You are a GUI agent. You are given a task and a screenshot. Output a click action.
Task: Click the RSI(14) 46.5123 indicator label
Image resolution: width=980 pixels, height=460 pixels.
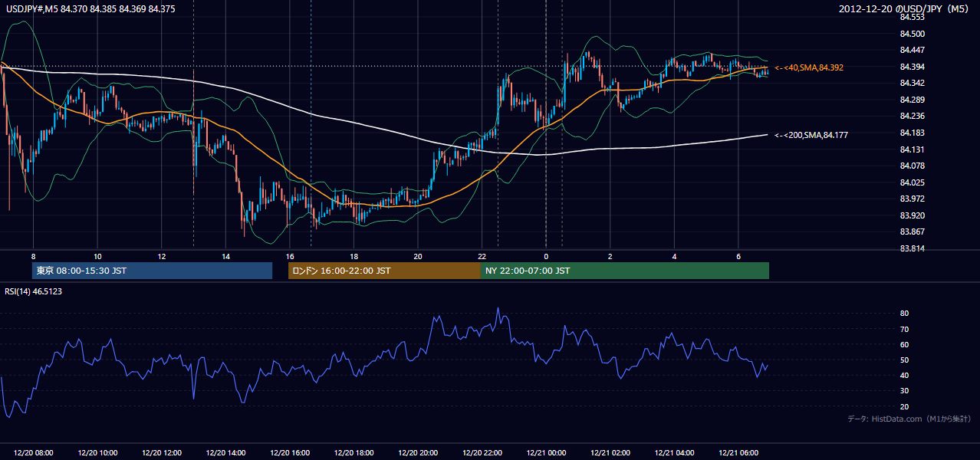tap(32, 291)
